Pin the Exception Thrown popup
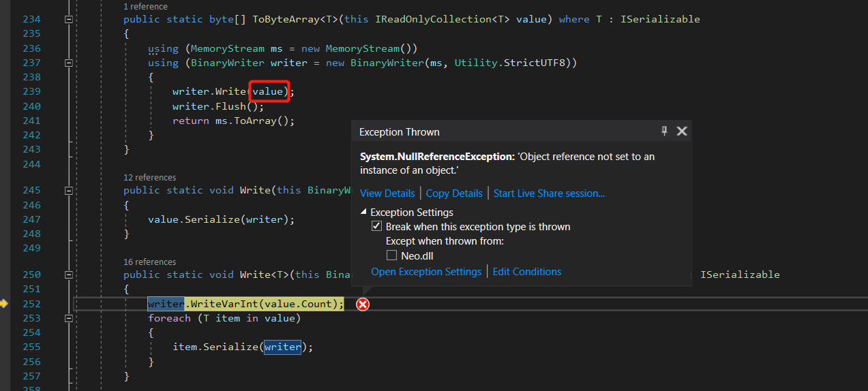This screenshot has height=391, width=868. (665, 131)
